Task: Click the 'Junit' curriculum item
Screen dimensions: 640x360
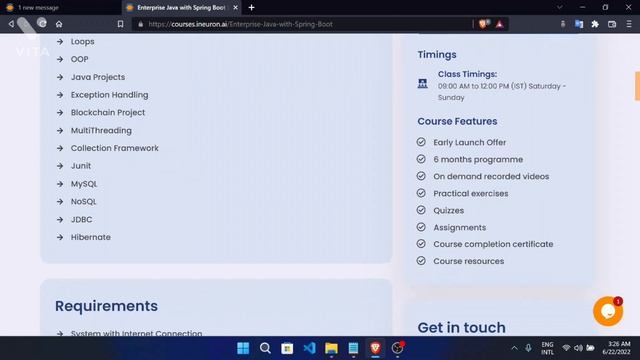Action: [x=81, y=166]
